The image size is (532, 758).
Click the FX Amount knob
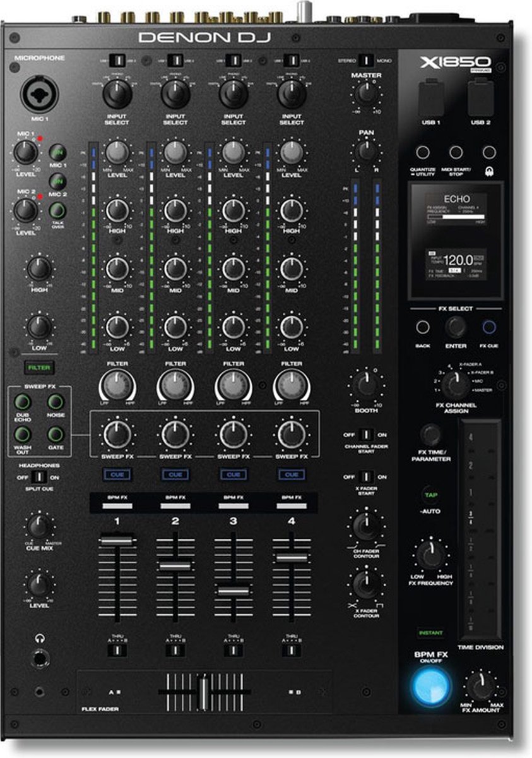[x=482, y=687]
